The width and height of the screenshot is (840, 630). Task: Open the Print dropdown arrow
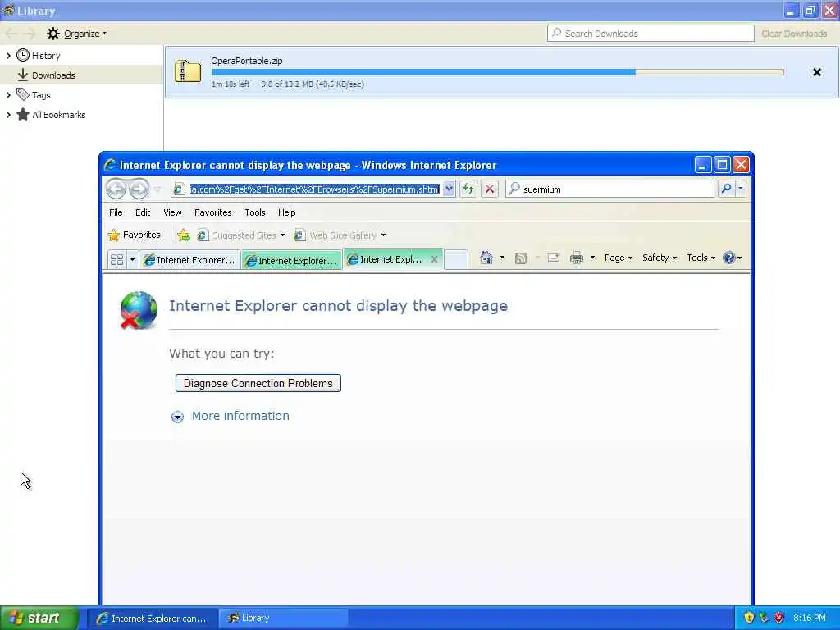[x=592, y=258]
